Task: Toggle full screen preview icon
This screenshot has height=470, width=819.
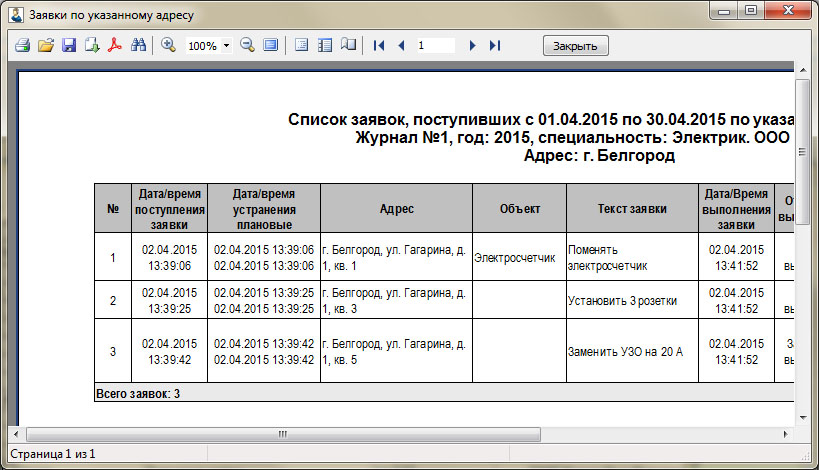Action: pyautogui.click(x=271, y=45)
